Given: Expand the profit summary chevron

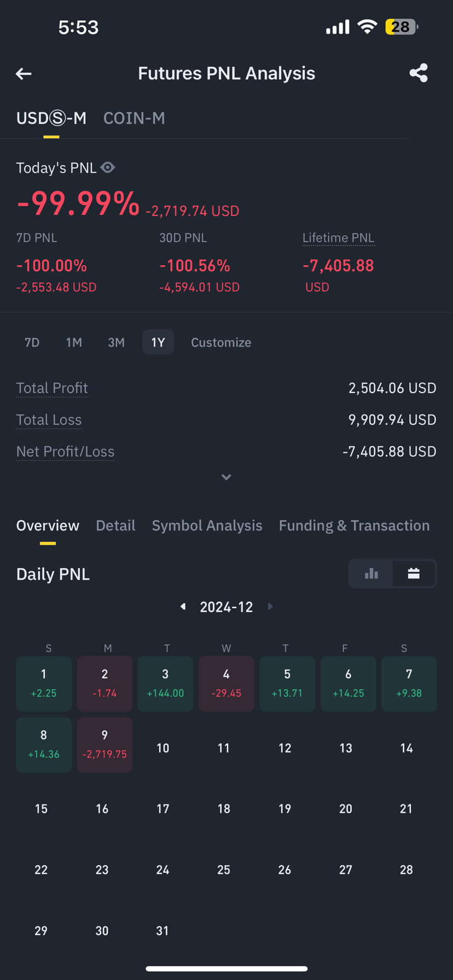Looking at the screenshot, I should coord(226,477).
